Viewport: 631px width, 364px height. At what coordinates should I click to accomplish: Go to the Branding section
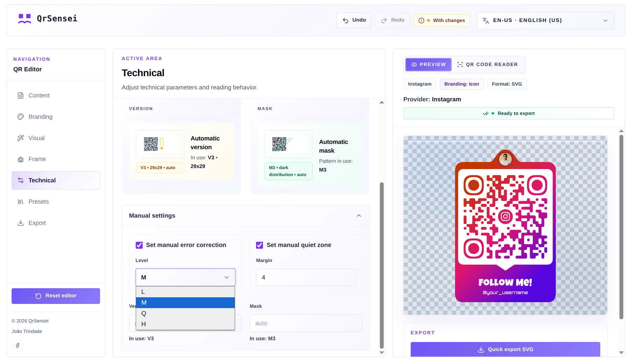56,117
